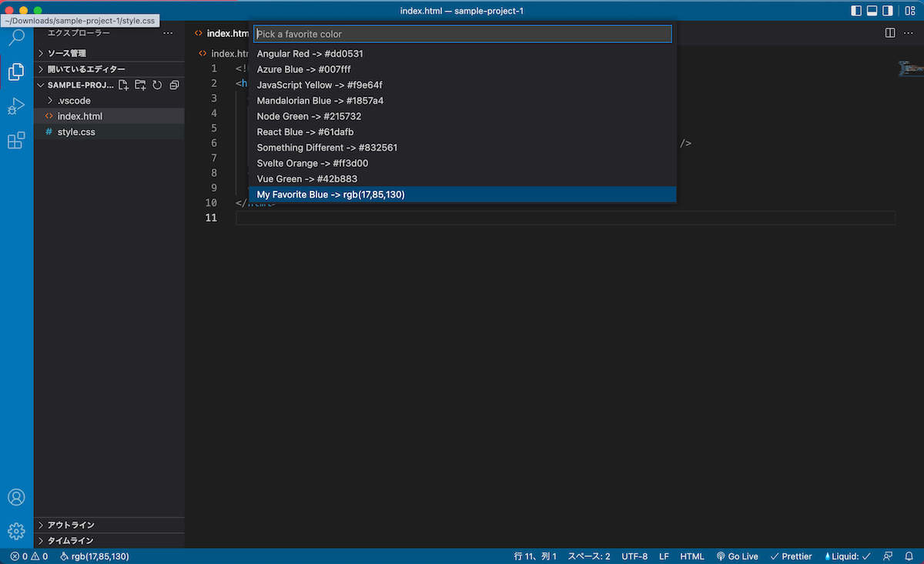Image resolution: width=924 pixels, height=564 pixels.
Task: Click the New Folder icon in Explorer
Action: click(140, 85)
